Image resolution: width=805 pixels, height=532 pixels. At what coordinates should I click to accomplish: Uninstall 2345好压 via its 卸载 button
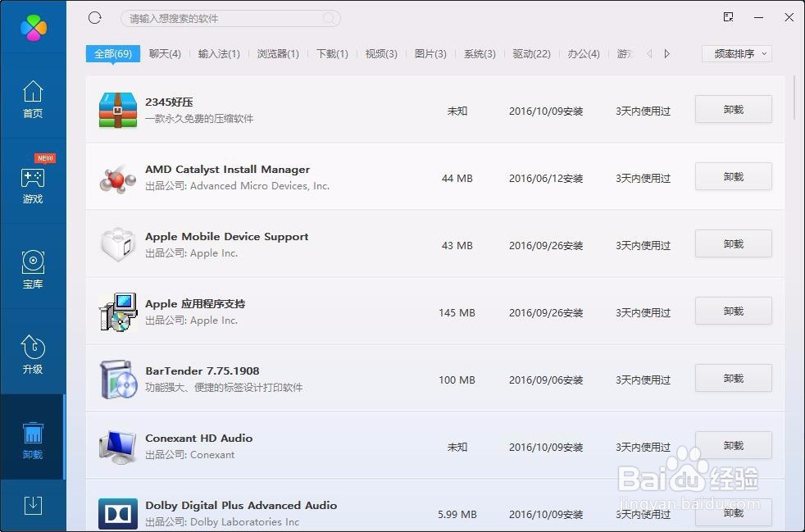pyautogui.click(x=732, y=109)
